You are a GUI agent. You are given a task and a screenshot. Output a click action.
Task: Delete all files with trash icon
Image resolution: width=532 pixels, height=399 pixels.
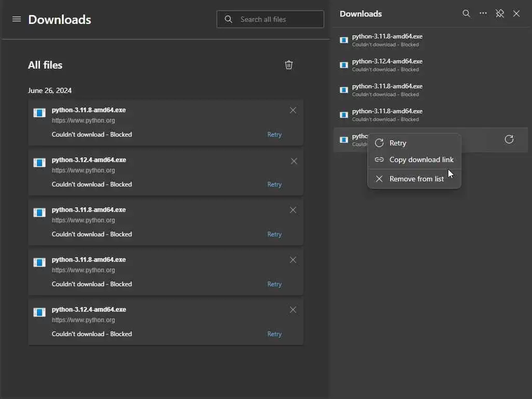click(x=289, y=65)
